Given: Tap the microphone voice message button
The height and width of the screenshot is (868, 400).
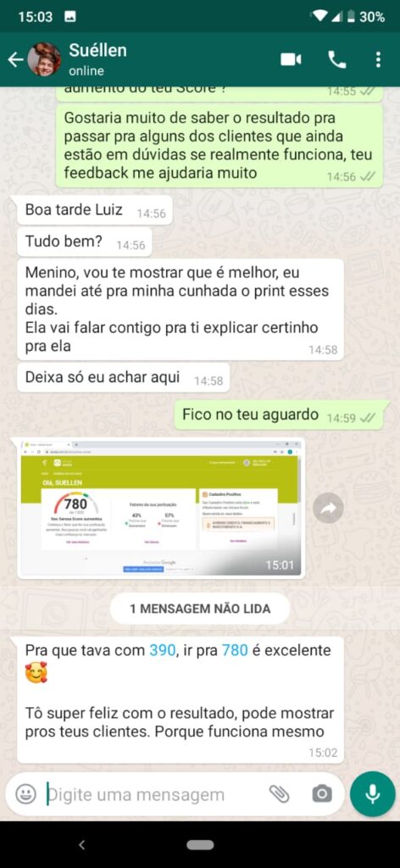Looking at the screenshot, I should tap(373, 794).
